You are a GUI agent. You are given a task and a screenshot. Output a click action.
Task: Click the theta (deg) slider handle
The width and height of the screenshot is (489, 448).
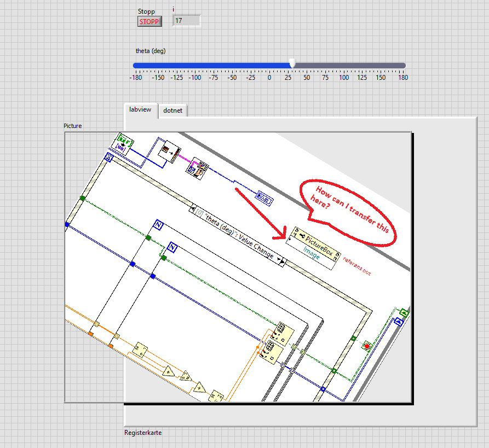292,63
